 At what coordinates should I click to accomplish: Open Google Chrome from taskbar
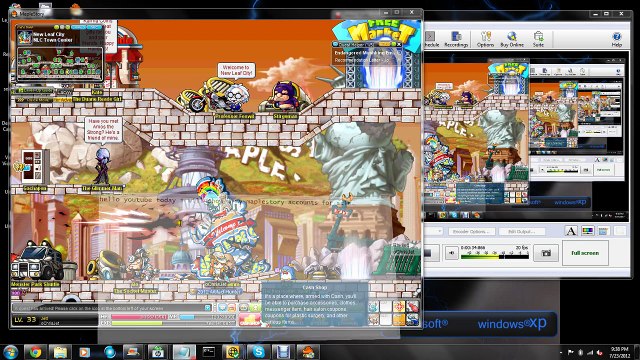pos(36,352)
